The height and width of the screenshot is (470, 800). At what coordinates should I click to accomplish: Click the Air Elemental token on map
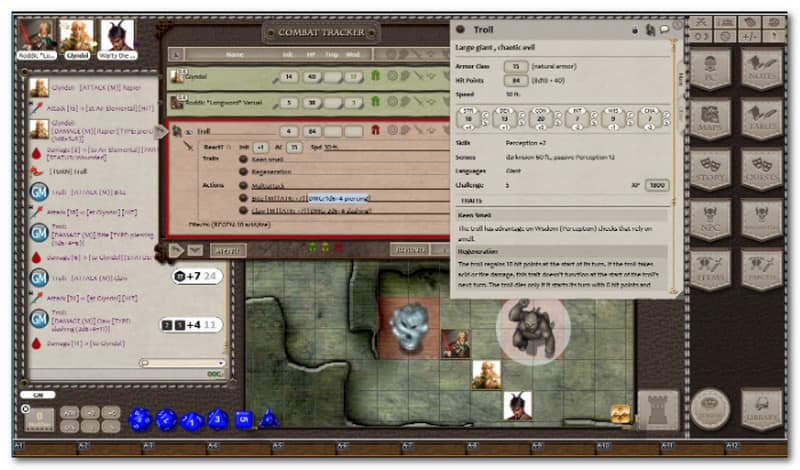pyautogui.click(x=409, y=328)
